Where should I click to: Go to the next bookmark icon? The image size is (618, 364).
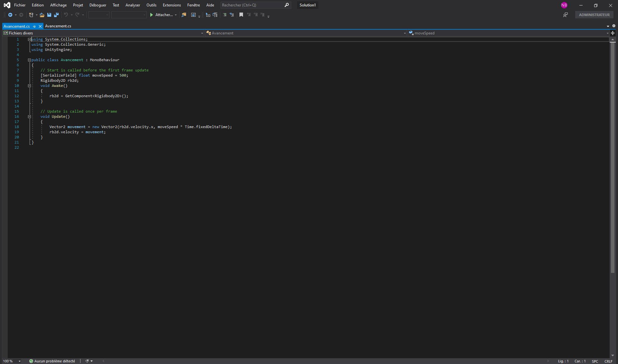tap(256, 15)
